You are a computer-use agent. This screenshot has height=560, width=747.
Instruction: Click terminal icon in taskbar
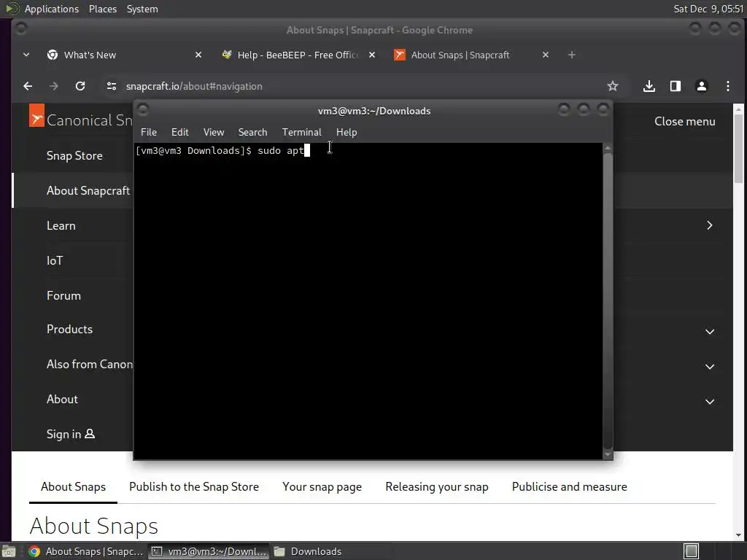coord(157,551)
